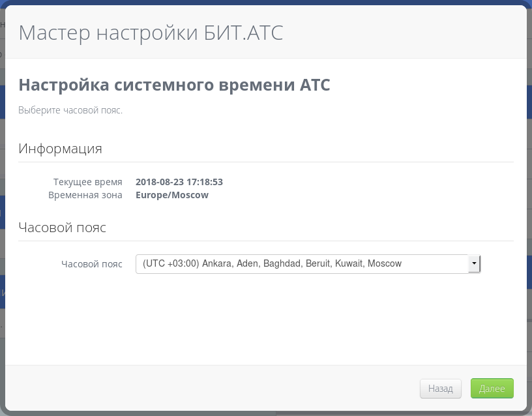Click the 'Информация' section heading
The image size is (532, 416).
pyautogui.click(x=60, y=148)
